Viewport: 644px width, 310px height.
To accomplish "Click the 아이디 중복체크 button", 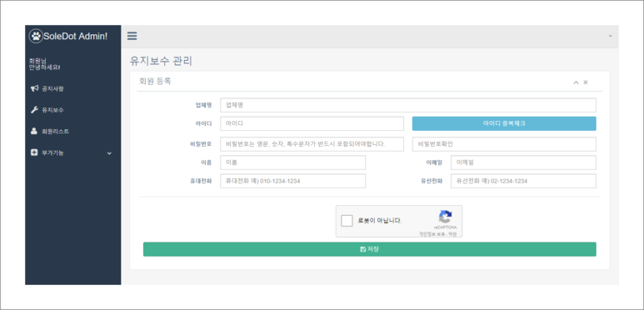I will click(x=504, y=123).
